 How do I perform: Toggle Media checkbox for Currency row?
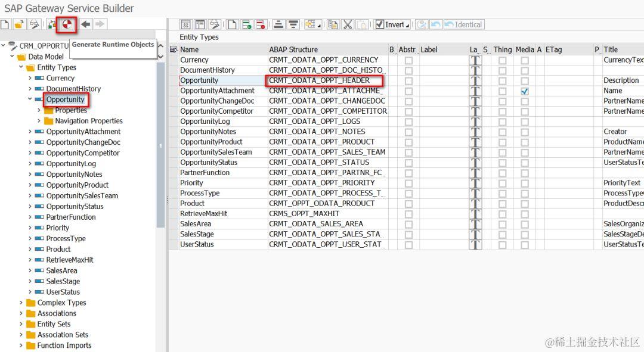(x=525, y=60)
